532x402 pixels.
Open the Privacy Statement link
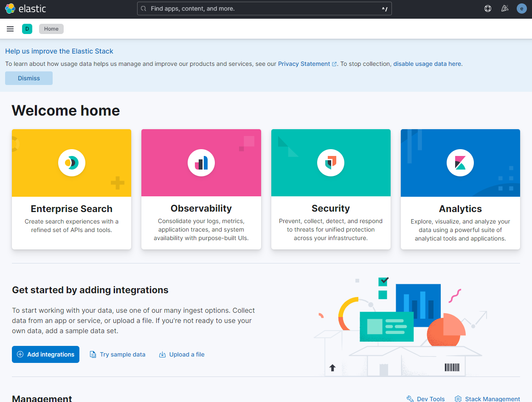[304, 64]
